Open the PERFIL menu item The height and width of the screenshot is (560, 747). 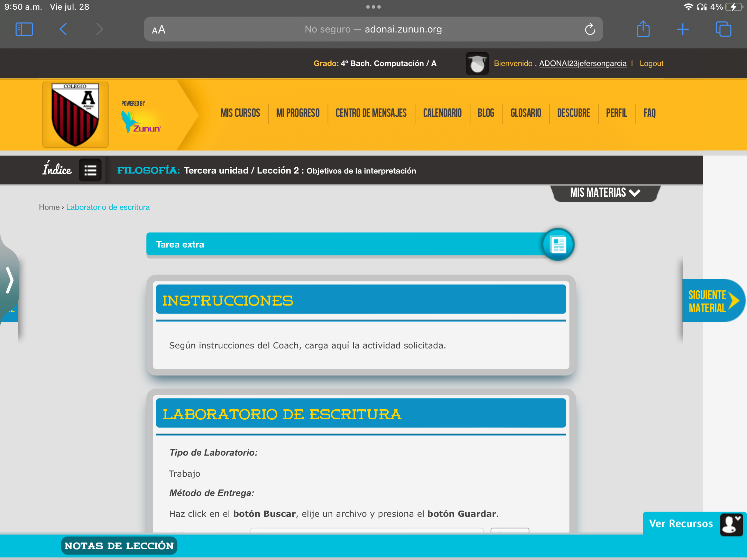616,113
